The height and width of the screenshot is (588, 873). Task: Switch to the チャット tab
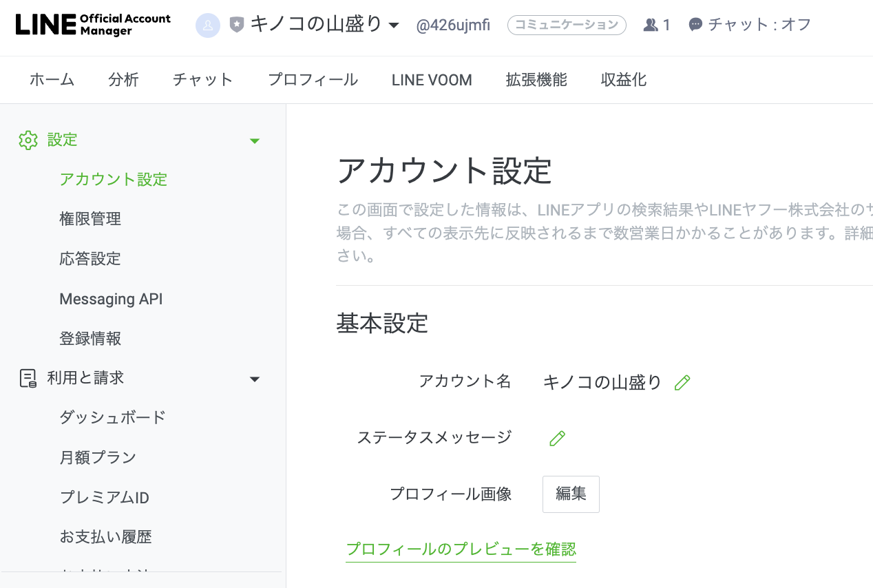pyautogui.click(x=203, y=80)
